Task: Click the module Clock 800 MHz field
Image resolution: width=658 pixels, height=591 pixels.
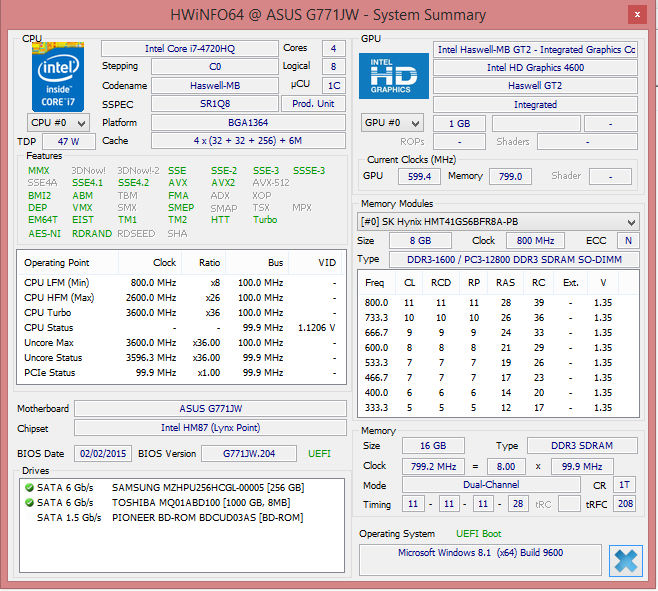Action: (535, 241)
